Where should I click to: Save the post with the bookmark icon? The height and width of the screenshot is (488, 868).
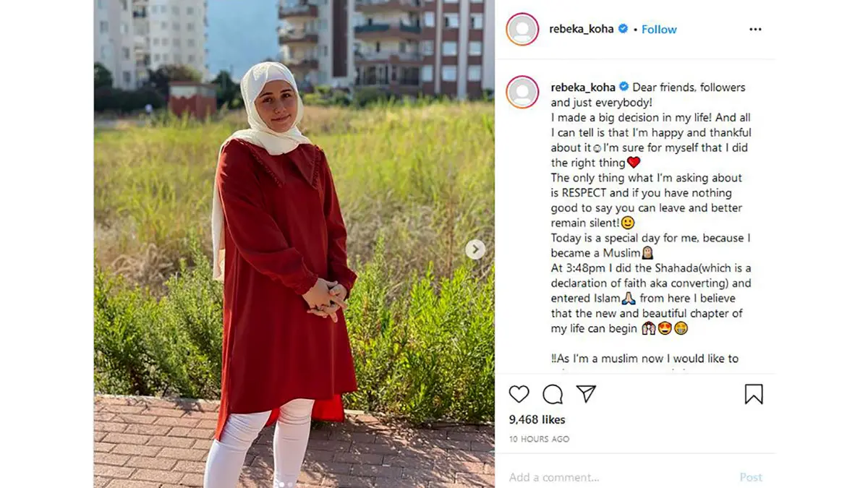[x=754, y=394]
